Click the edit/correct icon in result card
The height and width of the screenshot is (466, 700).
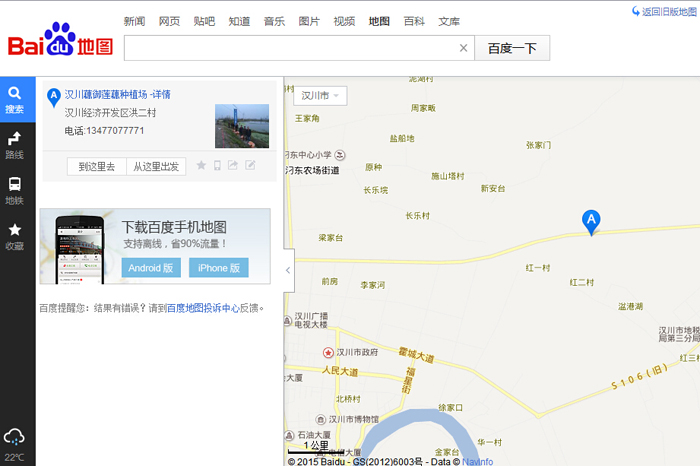pyautogui.click(x=250, y=166)
